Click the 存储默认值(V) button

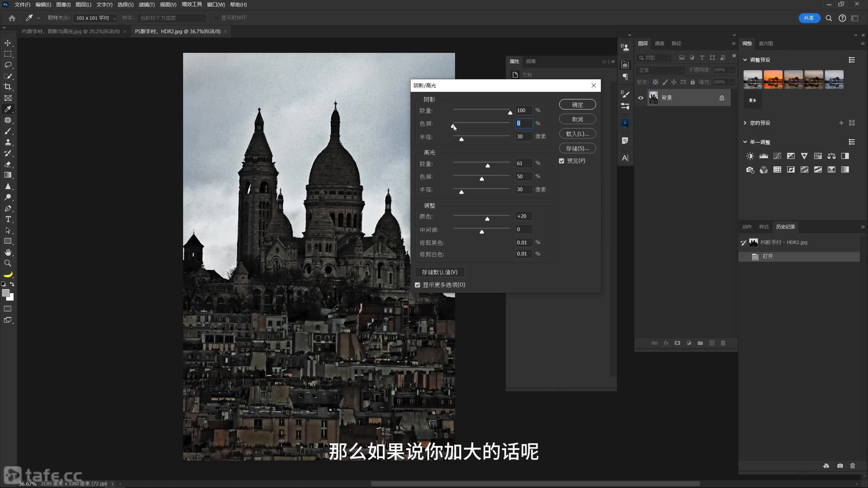(x=439, y=272)
